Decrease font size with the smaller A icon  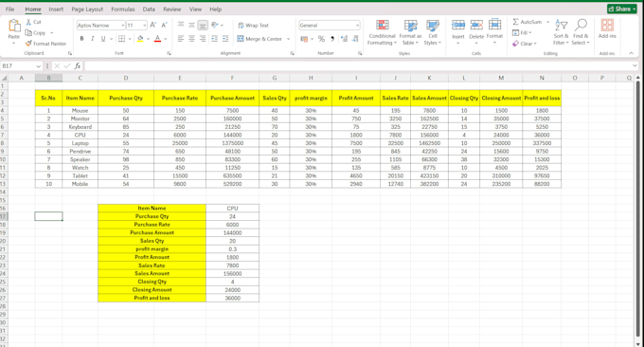coord(164,25)
